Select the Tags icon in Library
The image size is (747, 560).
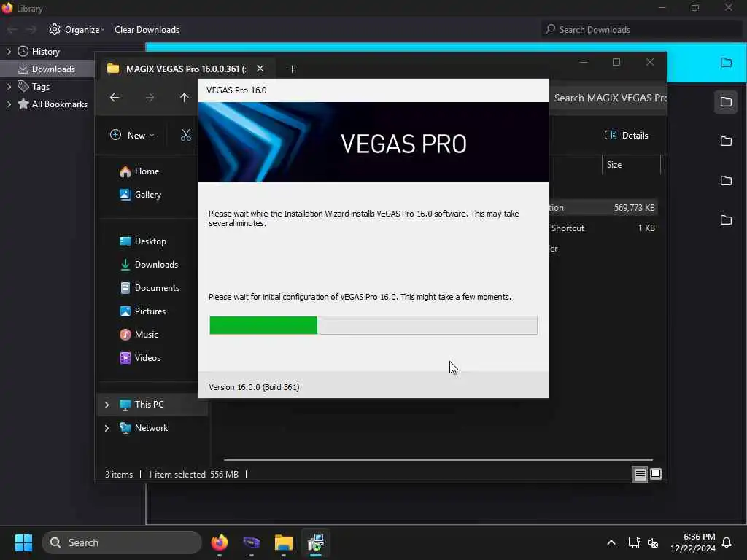click(23, 86)
